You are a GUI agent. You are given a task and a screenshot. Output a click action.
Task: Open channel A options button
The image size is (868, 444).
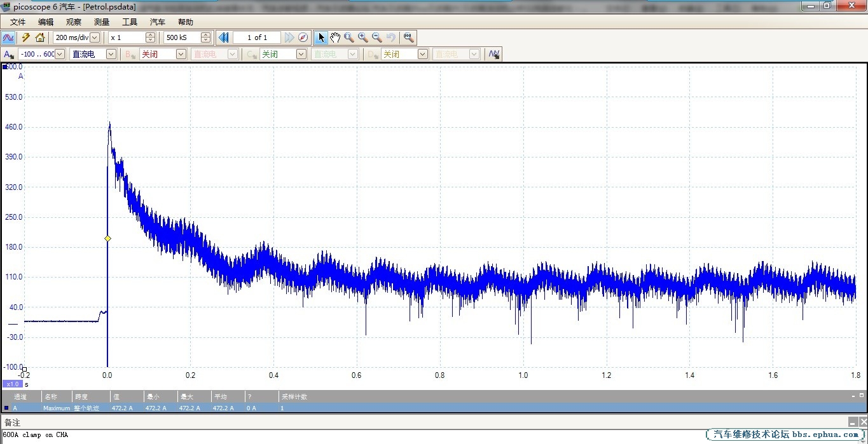pyautogui.click(x=9, y=54)
